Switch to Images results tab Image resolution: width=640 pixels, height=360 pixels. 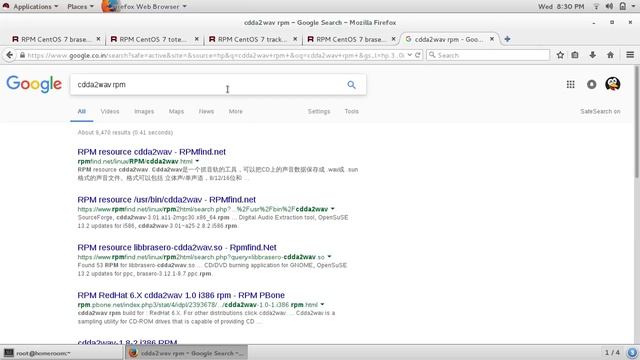click(x=144, y=111)
